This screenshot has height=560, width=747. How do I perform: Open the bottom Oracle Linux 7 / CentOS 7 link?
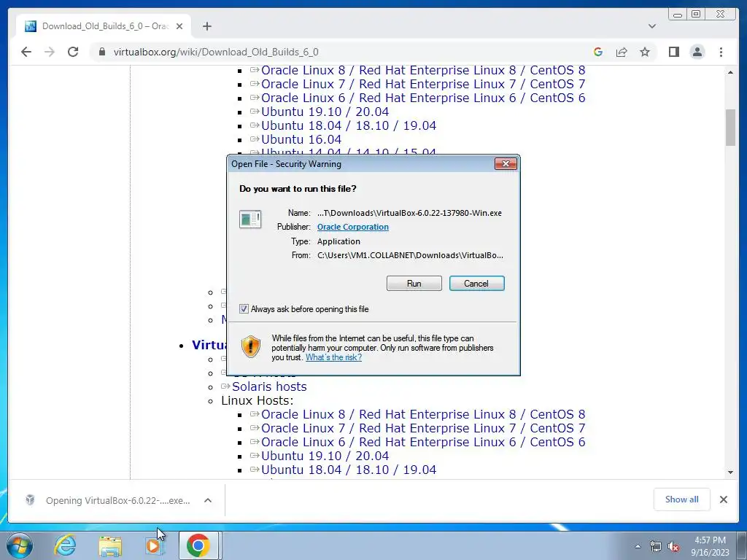point(423,428)
